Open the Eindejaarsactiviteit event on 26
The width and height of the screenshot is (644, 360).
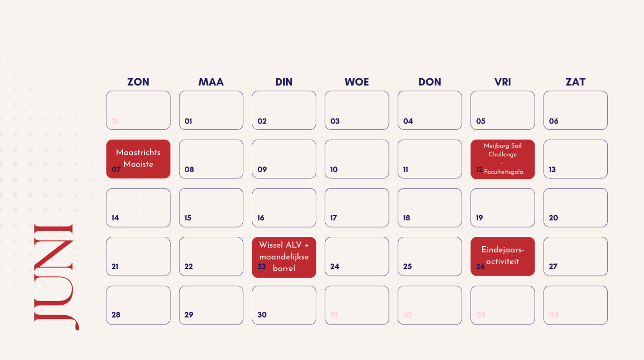503,256
